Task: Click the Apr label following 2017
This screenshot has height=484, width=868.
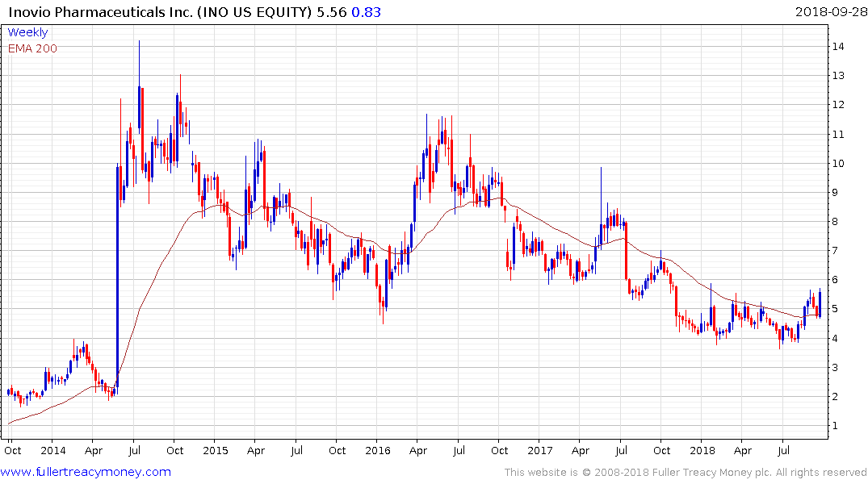Action: coord(580,451)
